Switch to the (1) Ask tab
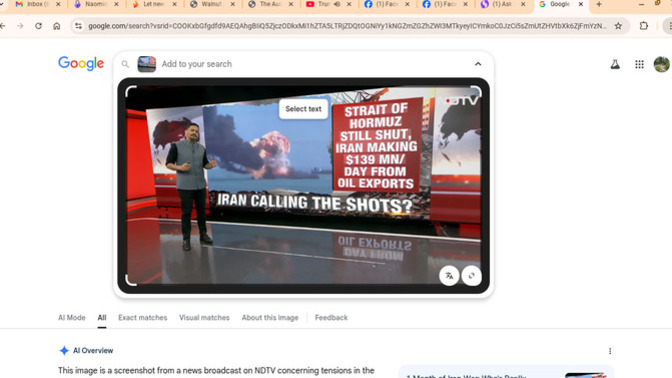This screenshot has height=378, width=672. tap(501, 4)
